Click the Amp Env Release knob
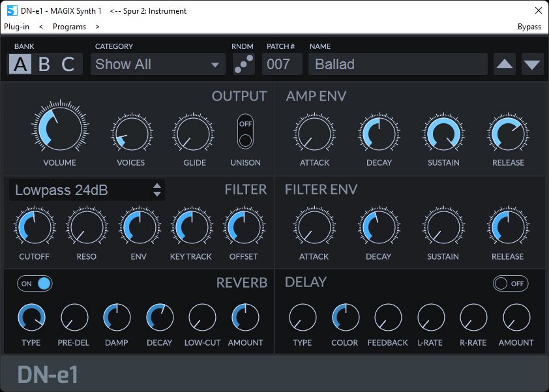This screenshot has width=549, height=392. [508, 134]
